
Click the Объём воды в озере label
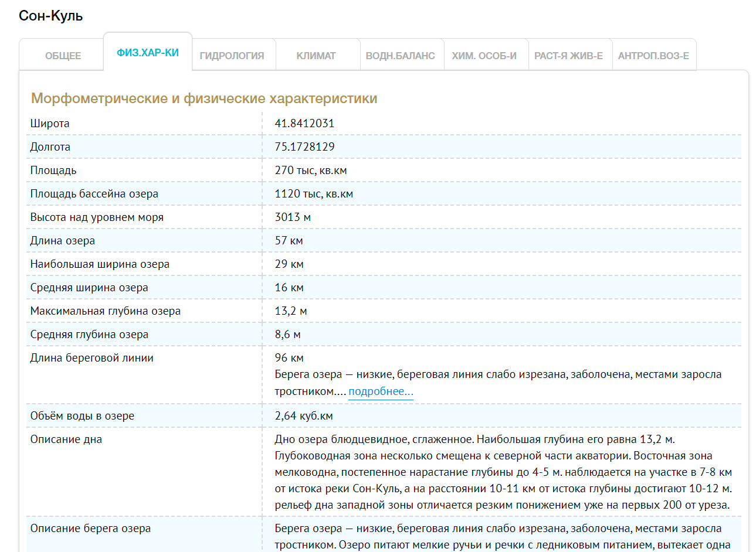(82, 416)
